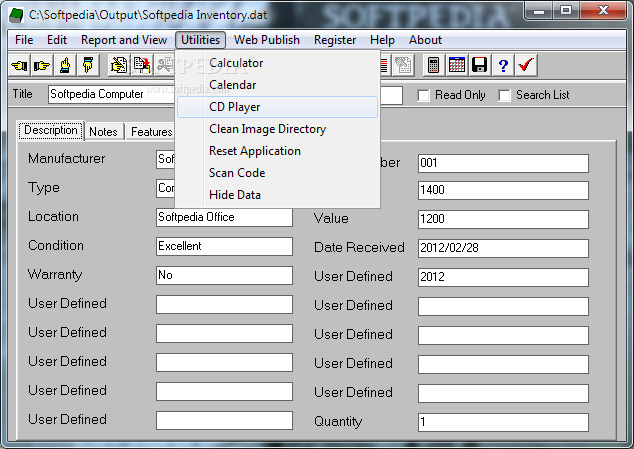
Task: Click the greyed binoculars search icon
Action: [165, 65]
